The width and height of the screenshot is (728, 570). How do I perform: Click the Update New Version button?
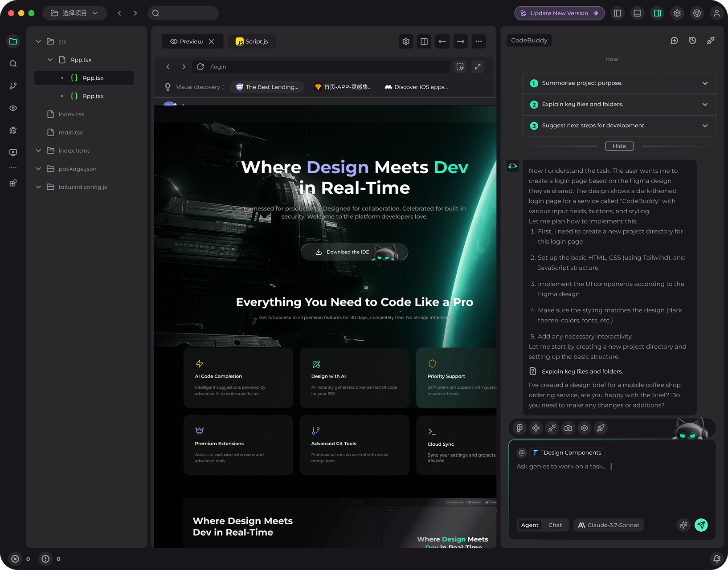point(559,13)
